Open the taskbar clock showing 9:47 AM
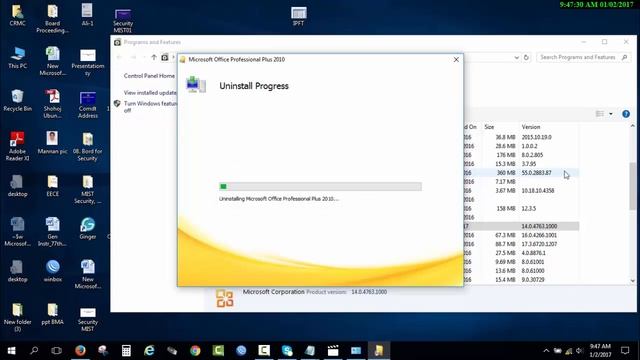This screenshot has height=360, width=640. point(600,350)
